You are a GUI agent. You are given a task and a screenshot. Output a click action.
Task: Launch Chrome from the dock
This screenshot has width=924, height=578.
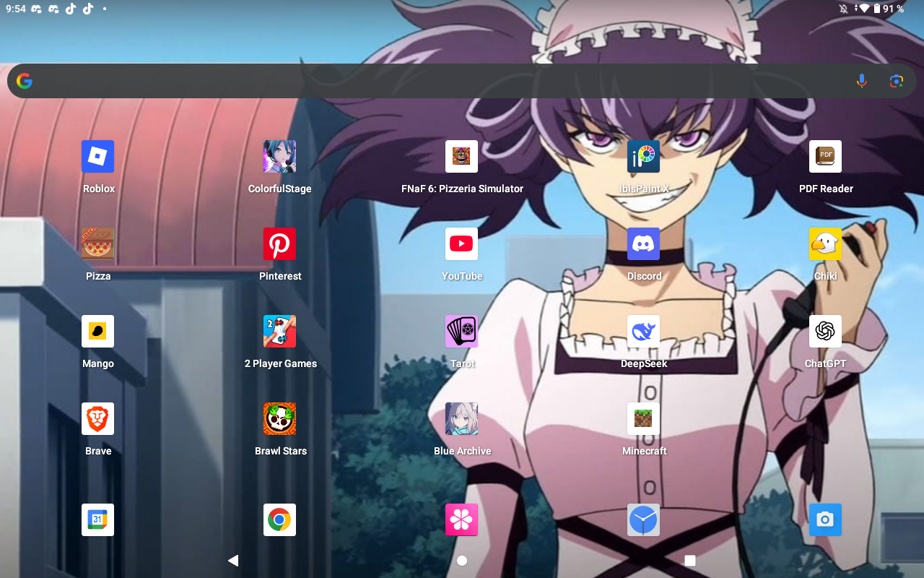[x=279, y=520]
